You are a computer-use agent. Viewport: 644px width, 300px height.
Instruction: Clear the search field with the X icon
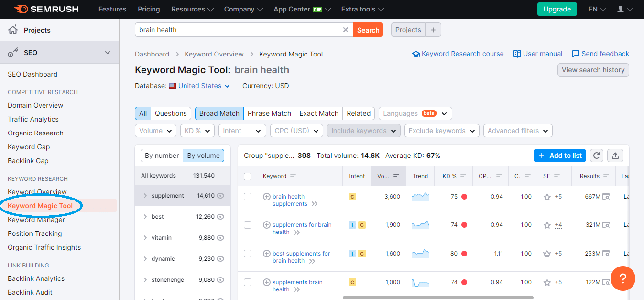(346, 30)
